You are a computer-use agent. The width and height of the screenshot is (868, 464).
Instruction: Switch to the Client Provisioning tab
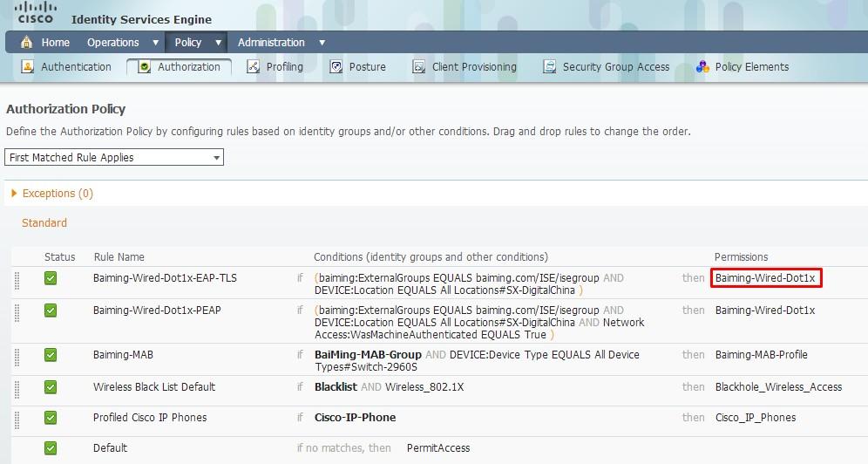pos(474,67)
